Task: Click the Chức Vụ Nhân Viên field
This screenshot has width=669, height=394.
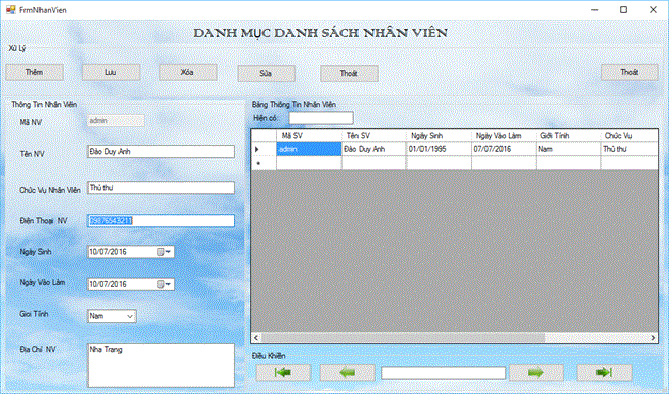Action: [x=161, y=188]
